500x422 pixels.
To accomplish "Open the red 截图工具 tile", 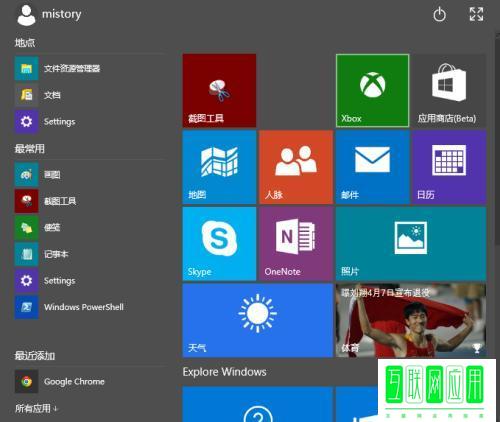I will click(219, 91).
